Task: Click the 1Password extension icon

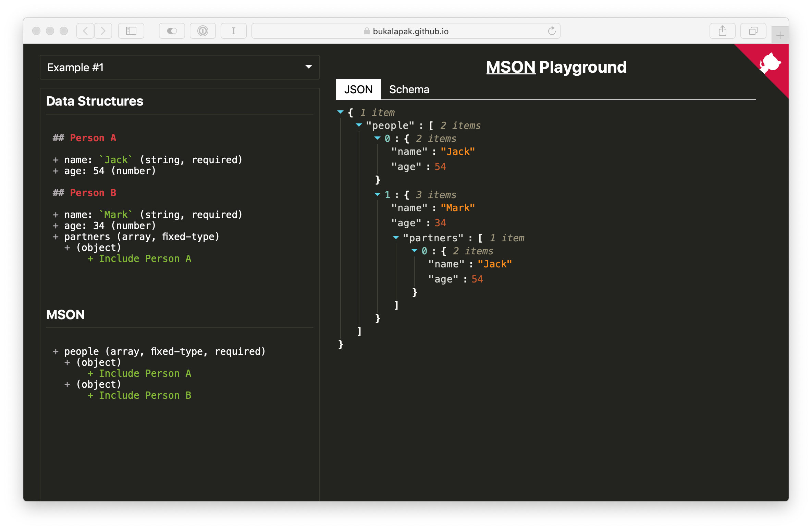Action: point(203,31)
